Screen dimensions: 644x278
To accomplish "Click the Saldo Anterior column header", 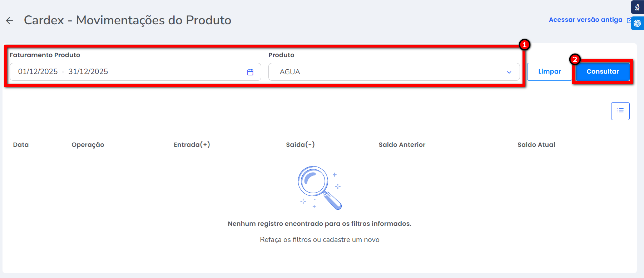I will point(402,145).
